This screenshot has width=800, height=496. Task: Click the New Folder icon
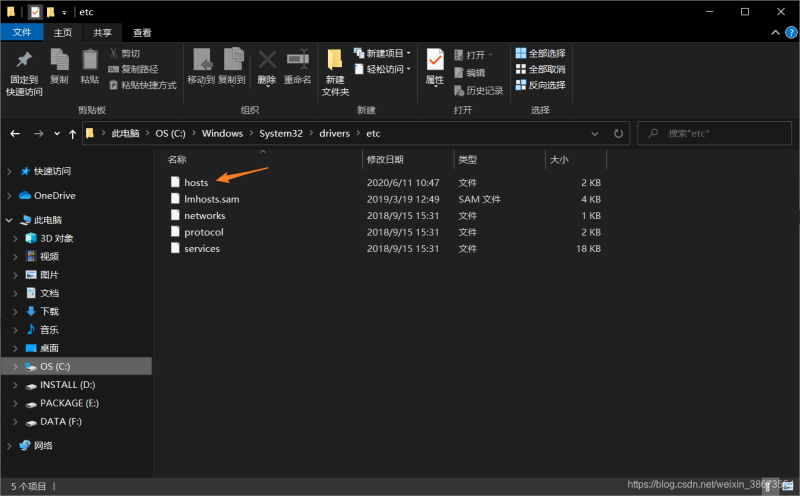(x=335, y=65)
